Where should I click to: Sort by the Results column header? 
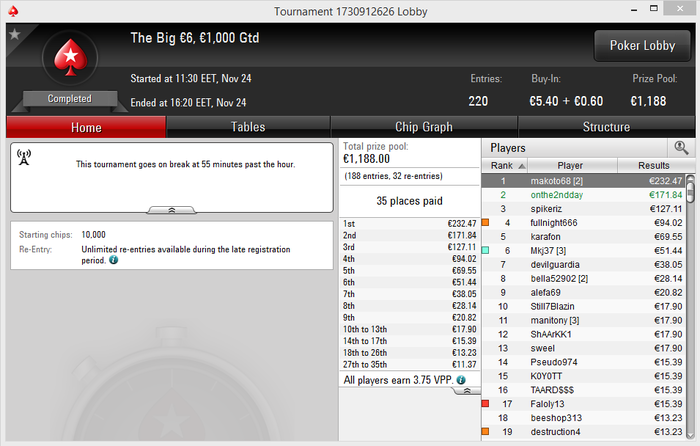(654, 166)
